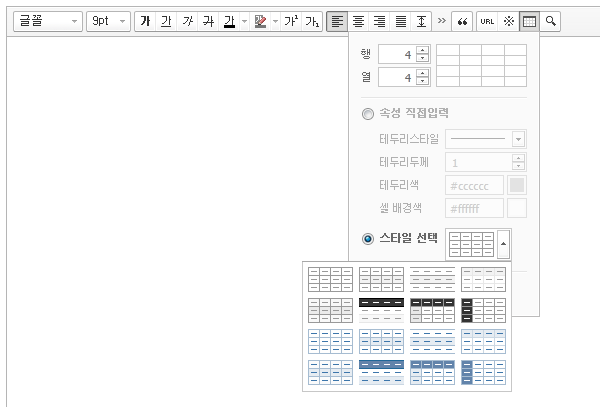Choose the black header banner style without grid
600x407 pixels.
click(x=382, y=311)
